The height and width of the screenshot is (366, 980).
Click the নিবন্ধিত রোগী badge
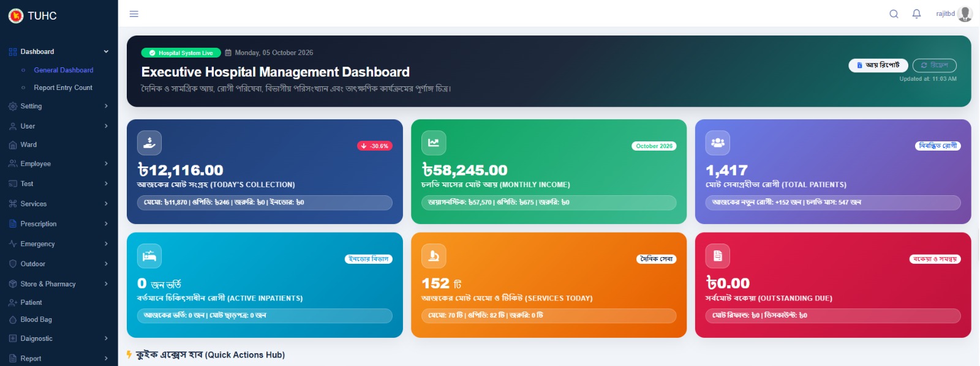click(x=938, y=146)
